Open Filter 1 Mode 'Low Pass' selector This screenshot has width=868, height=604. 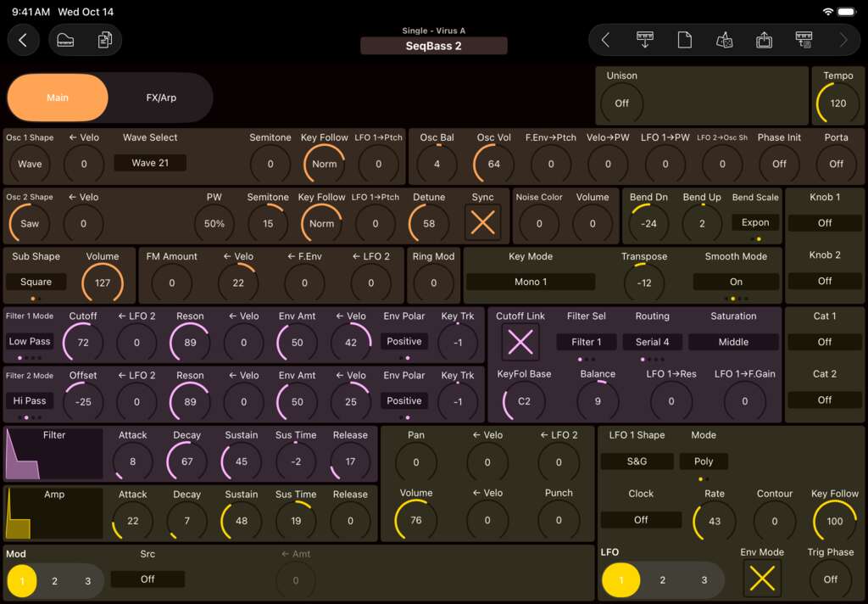[x=30, y=341]
